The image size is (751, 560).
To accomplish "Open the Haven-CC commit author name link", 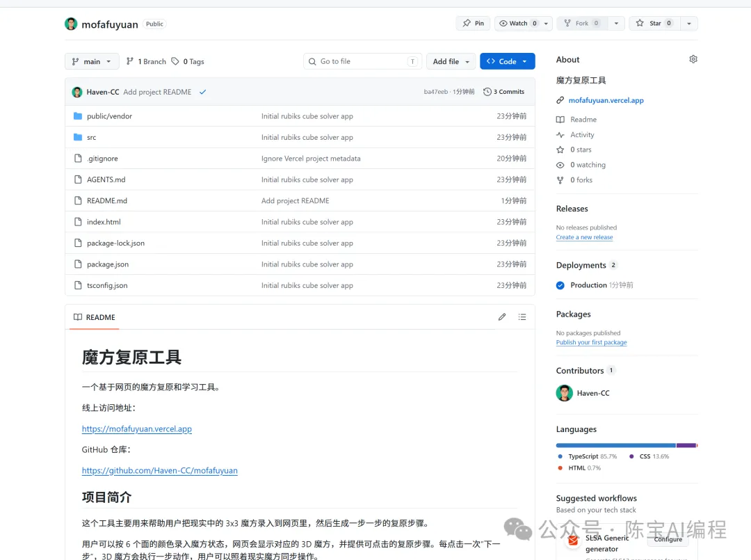I will click(102, 92).
